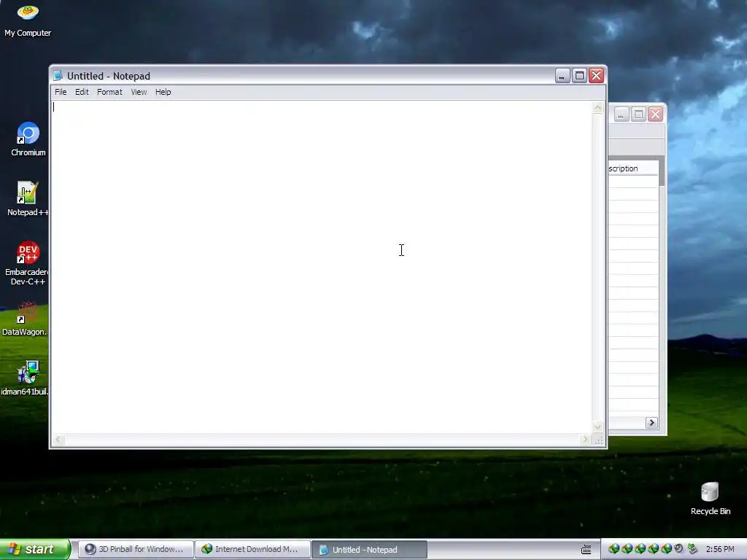Open the Help menu in Notepad
Viewport: 747px width, 560px height.
163,92
